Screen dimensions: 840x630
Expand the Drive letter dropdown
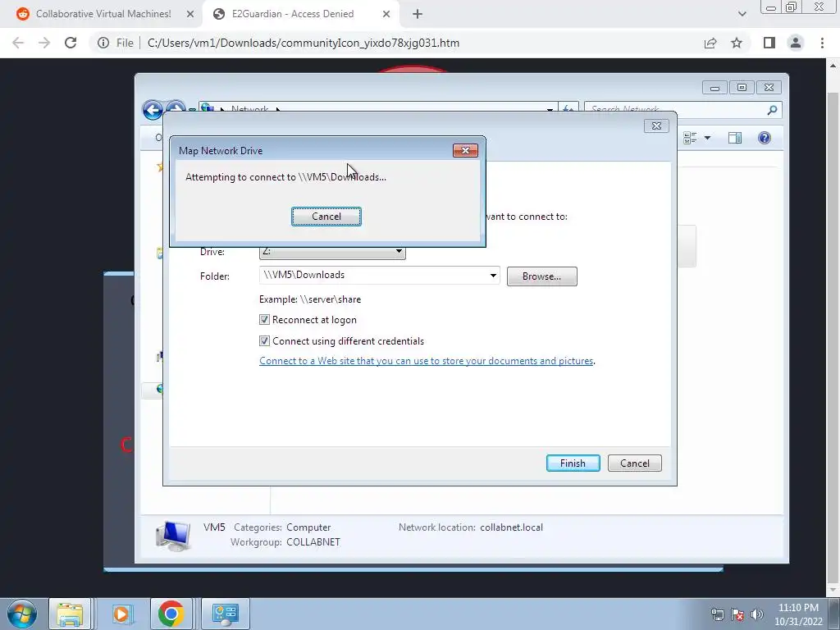click(399, 251)
